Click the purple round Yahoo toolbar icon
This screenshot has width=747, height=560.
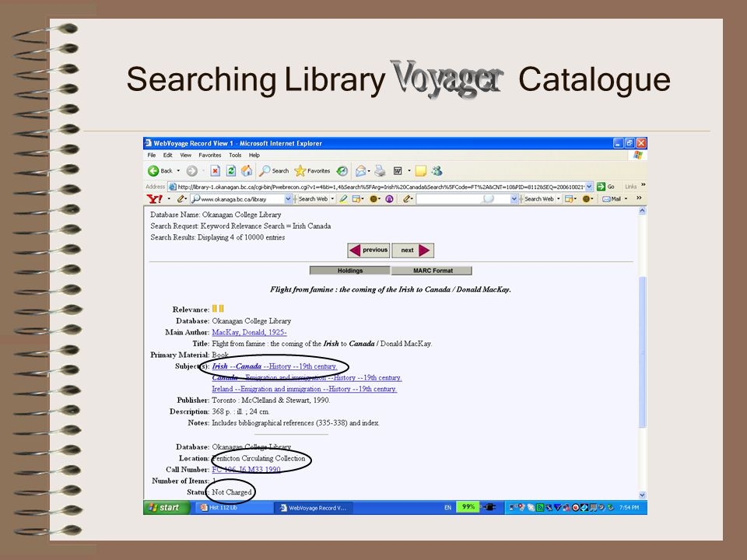389,199
